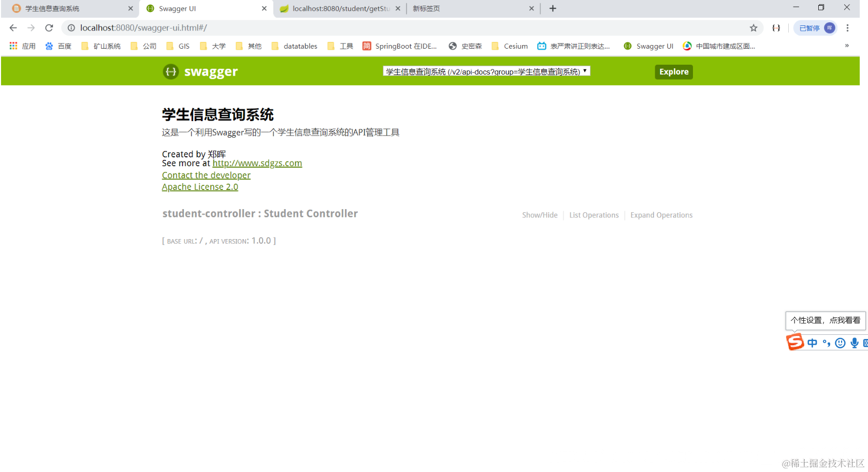Viewport: 868px width, 472px height.
Task: Open the Apache License 2.0 link
Action: 200,187
